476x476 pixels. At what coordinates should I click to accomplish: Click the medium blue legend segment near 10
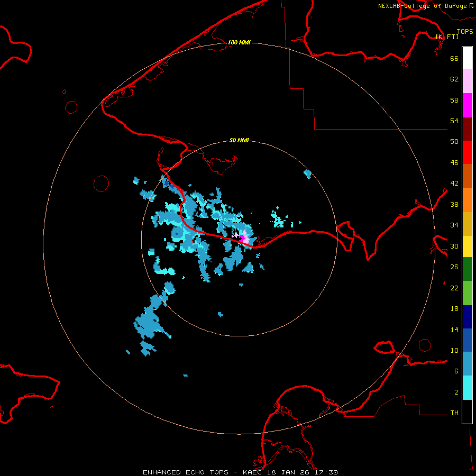[x=467, y=340]
